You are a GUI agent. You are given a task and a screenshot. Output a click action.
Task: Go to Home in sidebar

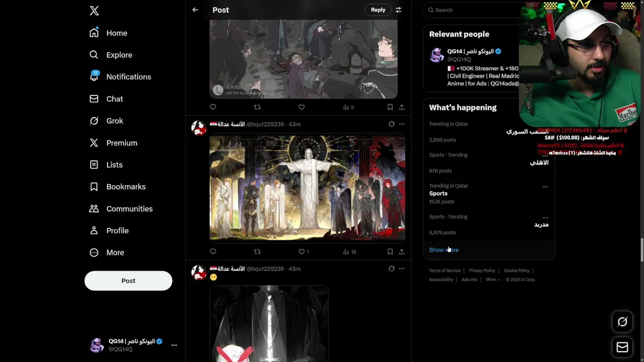point(108,33)
